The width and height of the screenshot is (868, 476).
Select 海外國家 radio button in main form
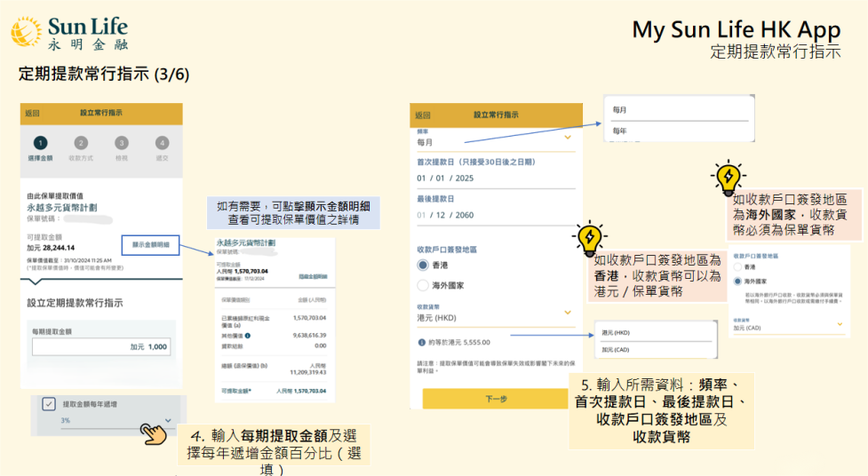click(x=423, y=285)
